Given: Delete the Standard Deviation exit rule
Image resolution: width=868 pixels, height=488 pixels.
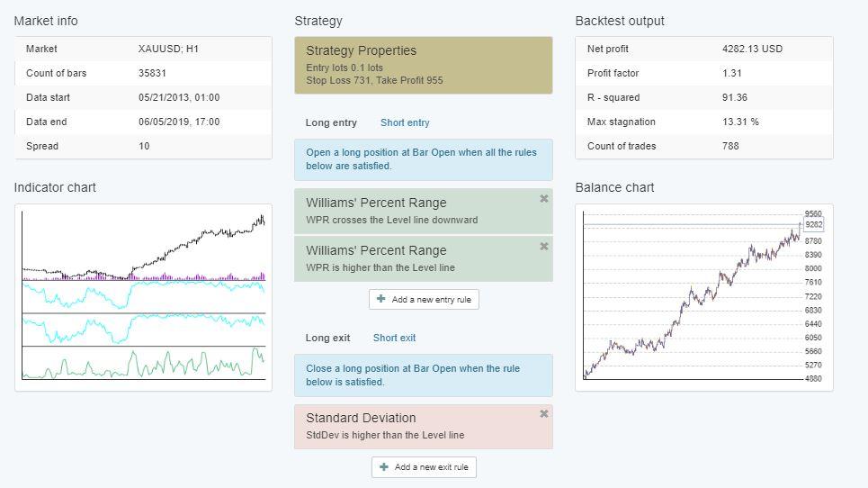Looking at the screenshot, I should click(544, 414).
